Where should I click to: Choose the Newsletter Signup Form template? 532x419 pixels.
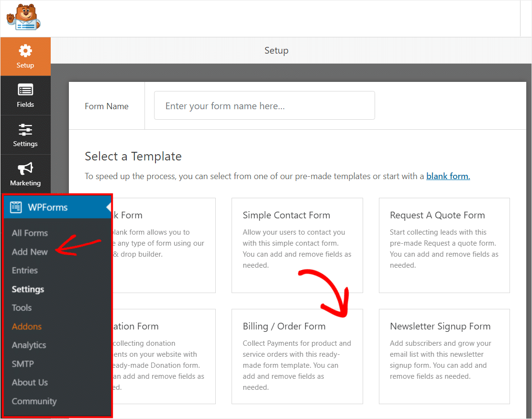tap(444, 356)
